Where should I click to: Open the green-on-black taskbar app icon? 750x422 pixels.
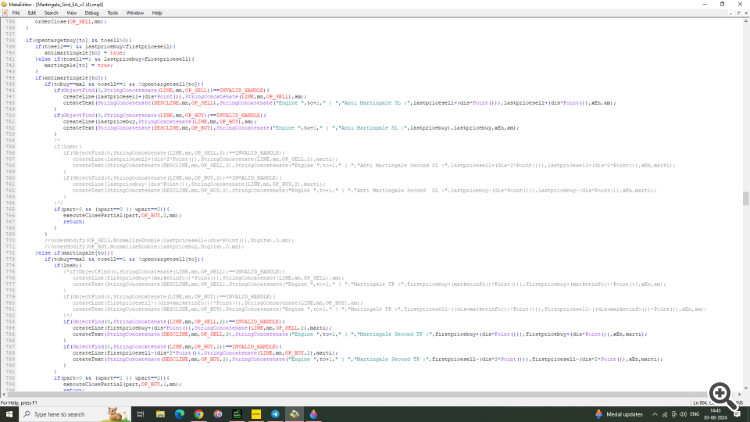click(237, 414)
